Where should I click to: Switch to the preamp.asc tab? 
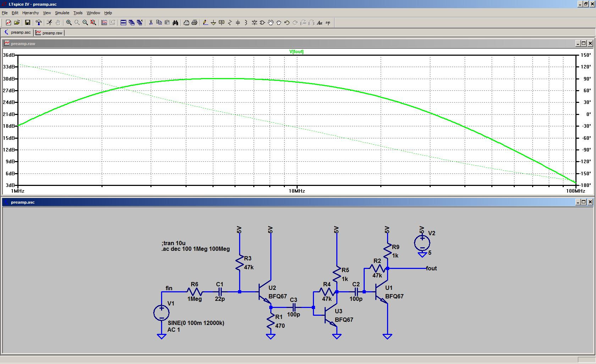(17, 32)
